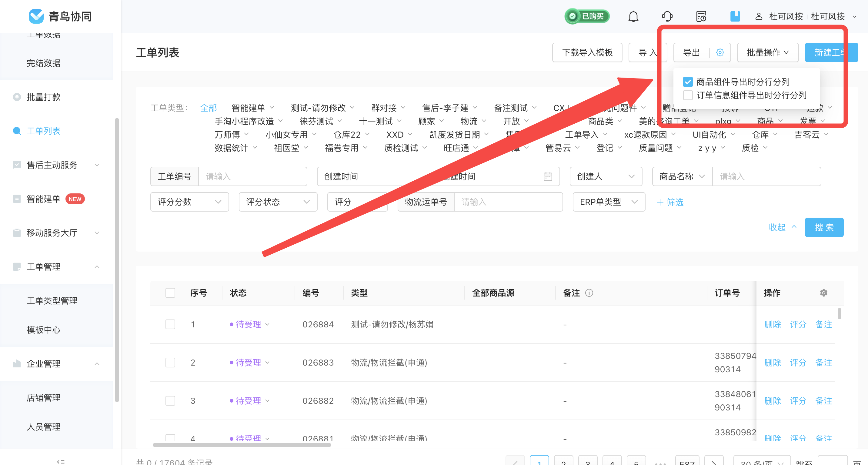Screen dimensions: 868x465
Task: Open the calendar schedule icon in header
Action: pos(701,16)
